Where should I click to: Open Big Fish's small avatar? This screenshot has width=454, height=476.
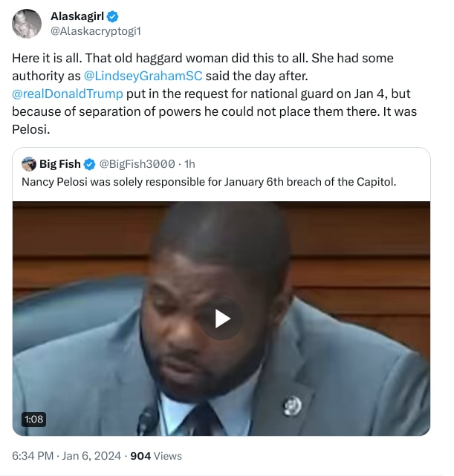[29, 164]
